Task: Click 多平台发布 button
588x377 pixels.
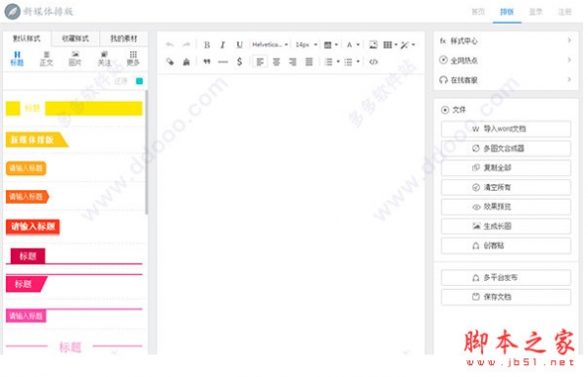Action: tap(506, 278)
